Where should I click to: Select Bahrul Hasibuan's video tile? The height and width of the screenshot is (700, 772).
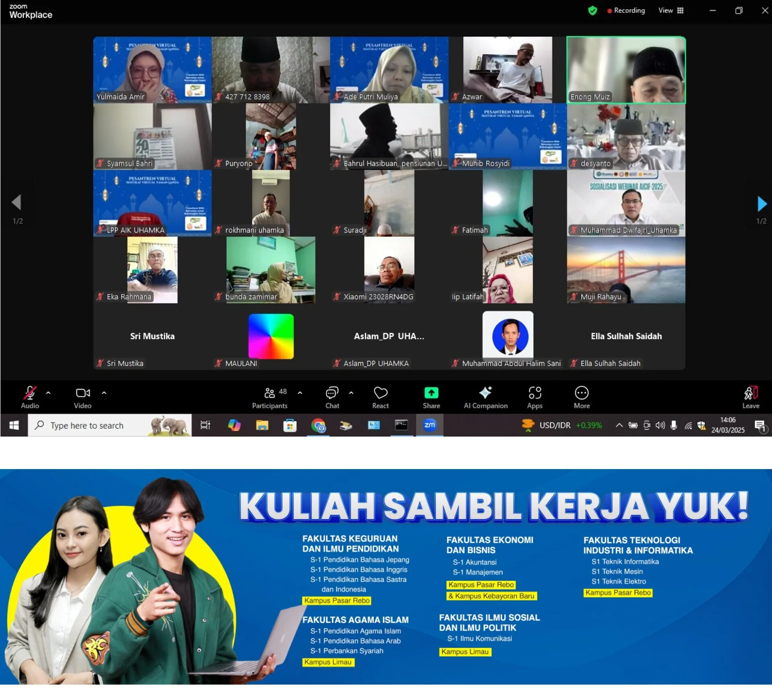coord(389,136)
